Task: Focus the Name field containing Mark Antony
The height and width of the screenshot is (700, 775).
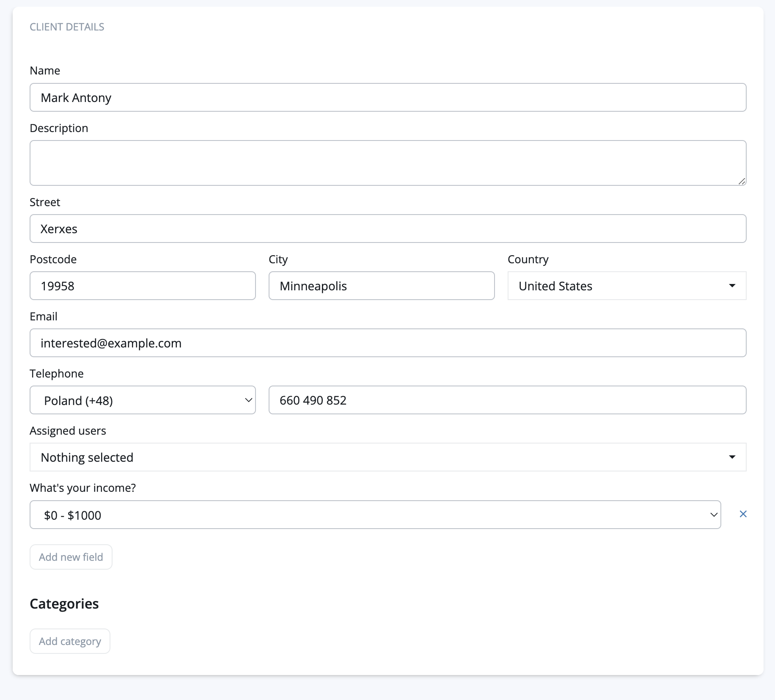Action: (387, 98)
